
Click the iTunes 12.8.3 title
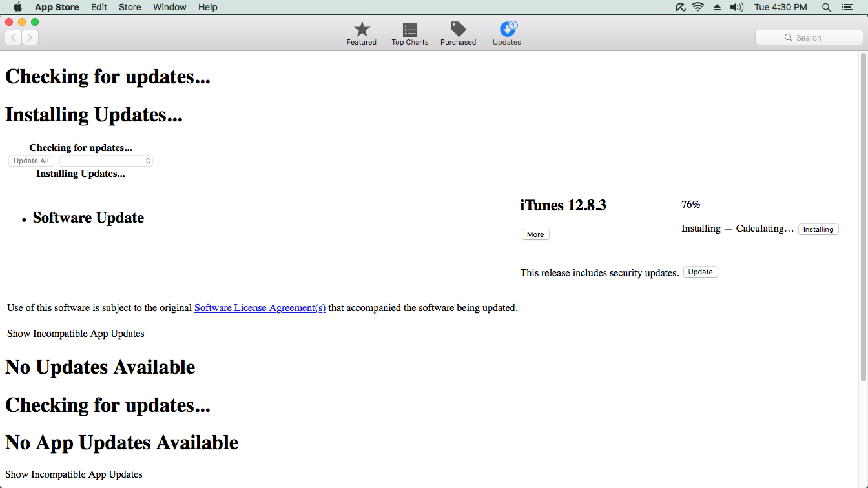coord(563,205)
